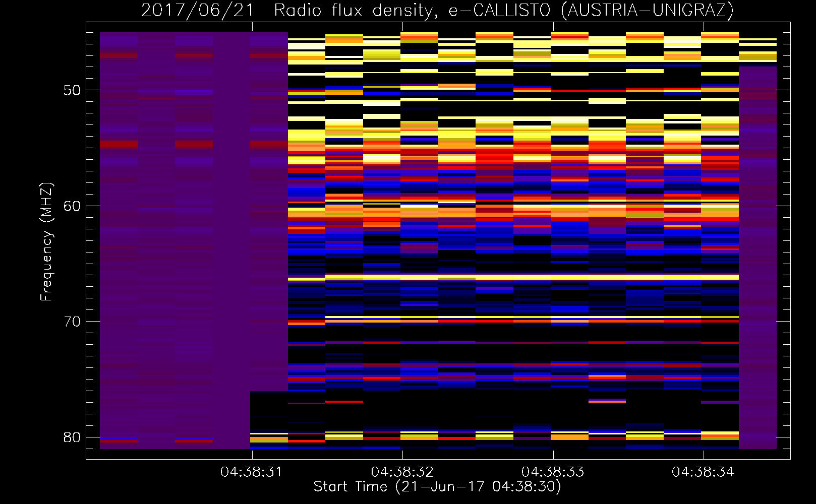Image resolution: width=816 pixels, height=504 pixels.
Task: Click the 50 MHz frequency tick label
Action: click(72, 90)
